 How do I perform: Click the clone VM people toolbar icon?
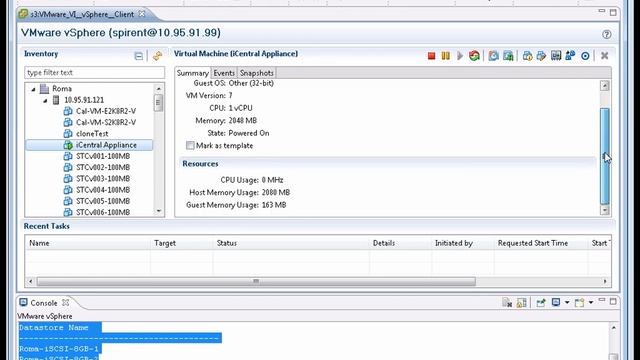570,56
